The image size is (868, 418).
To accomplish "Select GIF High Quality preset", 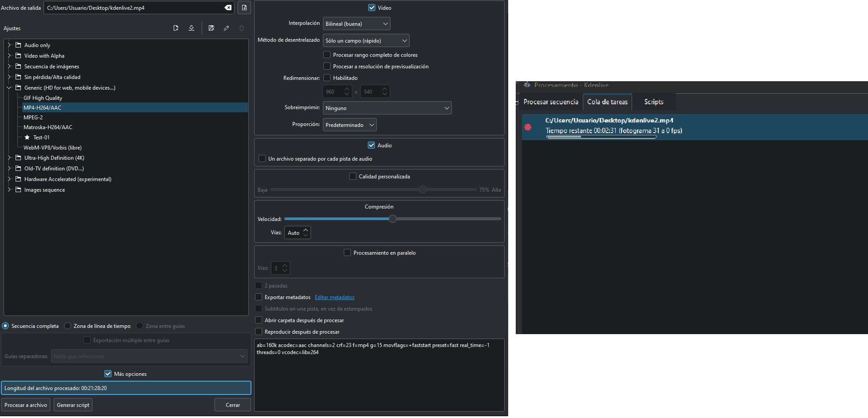I will (x=43, y=98).
